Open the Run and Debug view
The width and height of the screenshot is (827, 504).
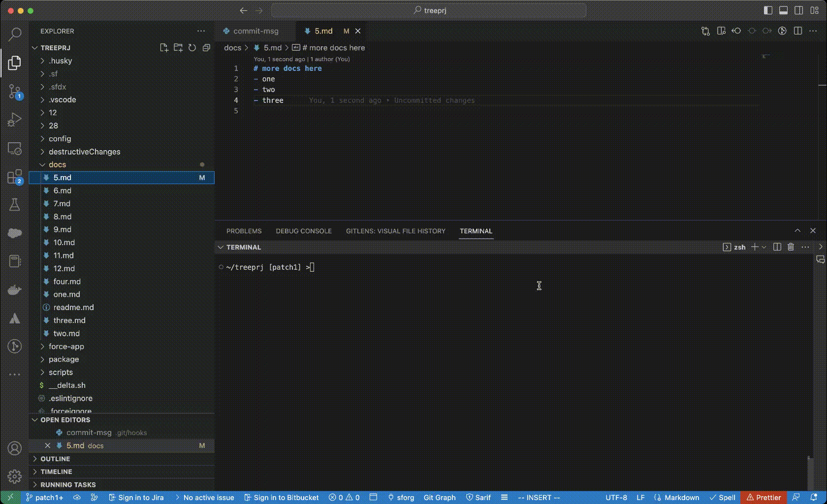(x=15, y=120)
